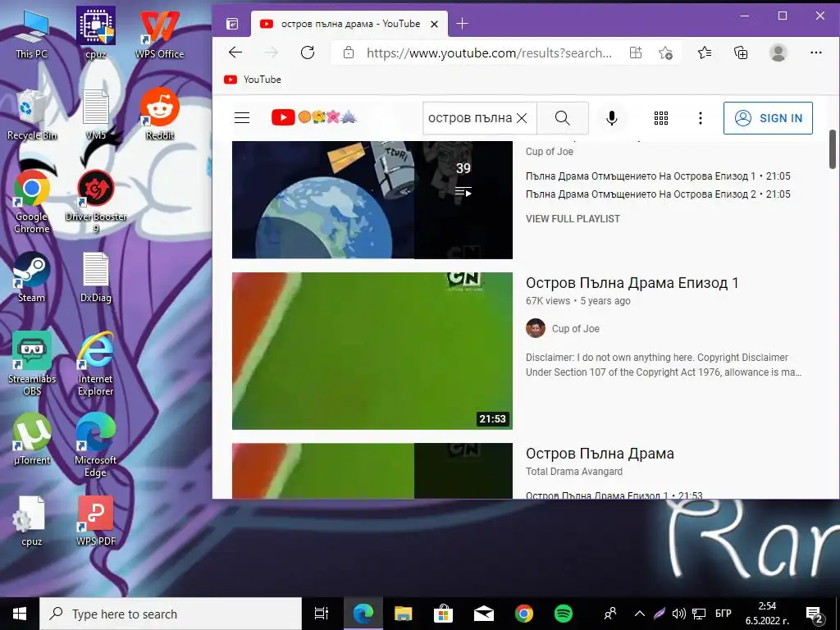Launch WPS Office from desktop

[x=159, y=33]
